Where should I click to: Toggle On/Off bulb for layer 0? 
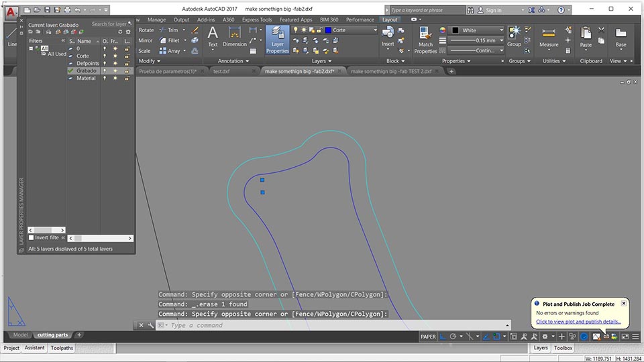(105, 48)
